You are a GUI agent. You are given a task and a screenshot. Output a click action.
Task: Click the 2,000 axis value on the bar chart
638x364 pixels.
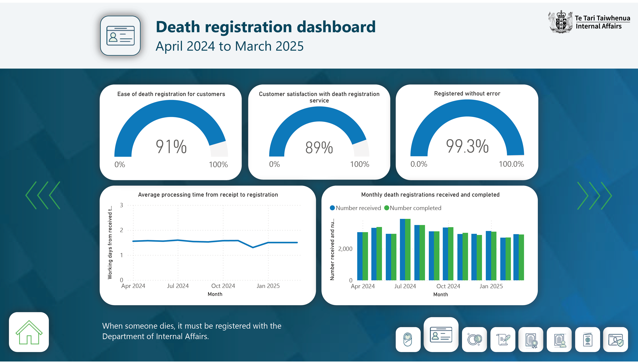tap(345, 249)
